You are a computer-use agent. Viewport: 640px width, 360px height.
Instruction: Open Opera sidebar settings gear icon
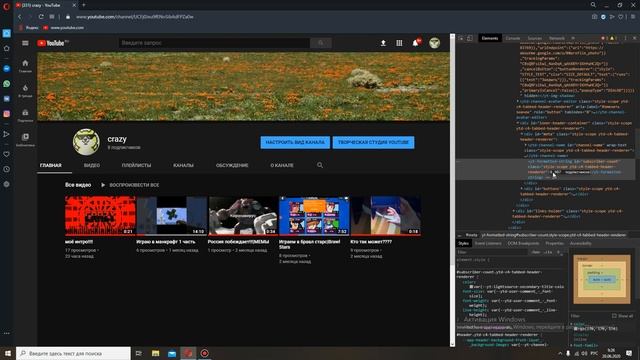(7, 184)
